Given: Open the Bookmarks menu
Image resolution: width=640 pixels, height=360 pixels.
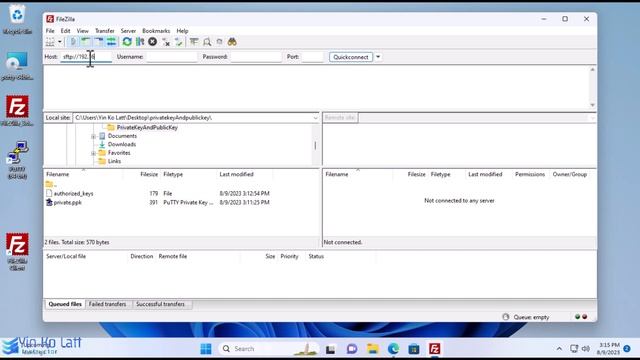Looking at the screenshot, I should tap(156, 31).
